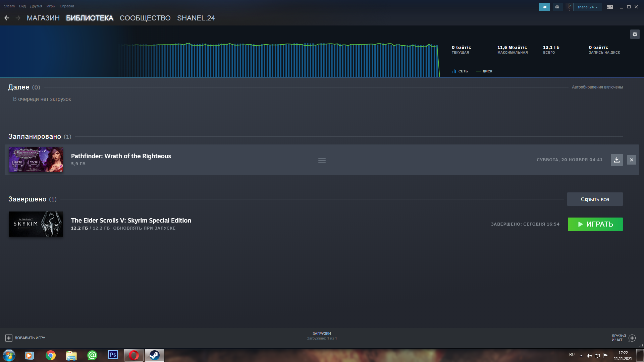Image resolution: width=644 pixels, height=362 pixels.
Task: Open the announcements megaphone icon
Action: point(544,7)
